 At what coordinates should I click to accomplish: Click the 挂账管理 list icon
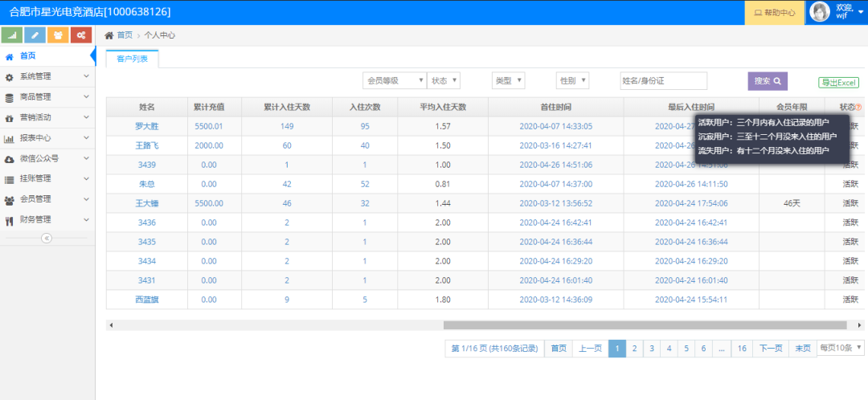[9, 179]
